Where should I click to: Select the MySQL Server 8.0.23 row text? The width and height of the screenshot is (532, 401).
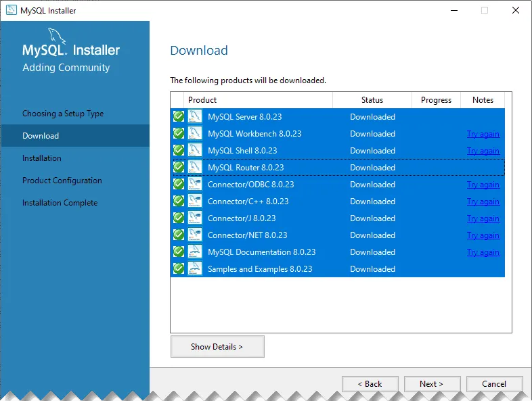244,117
